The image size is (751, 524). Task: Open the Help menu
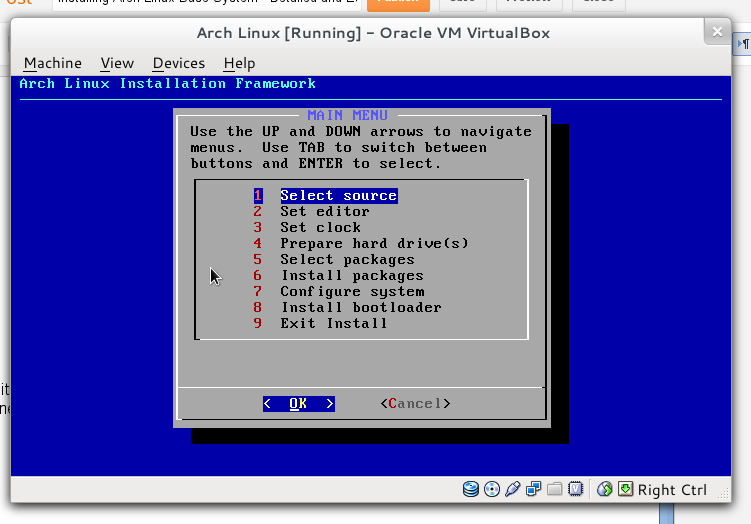[239, 63]
